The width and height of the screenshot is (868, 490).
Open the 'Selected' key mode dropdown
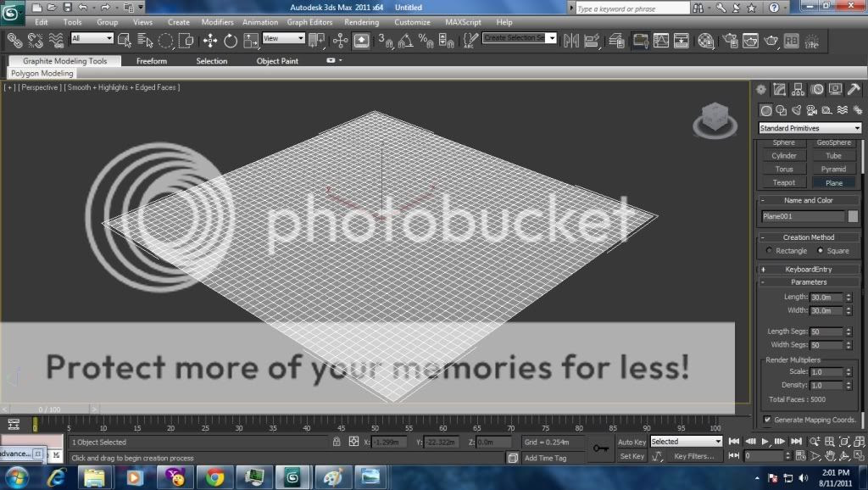[686, 442]
